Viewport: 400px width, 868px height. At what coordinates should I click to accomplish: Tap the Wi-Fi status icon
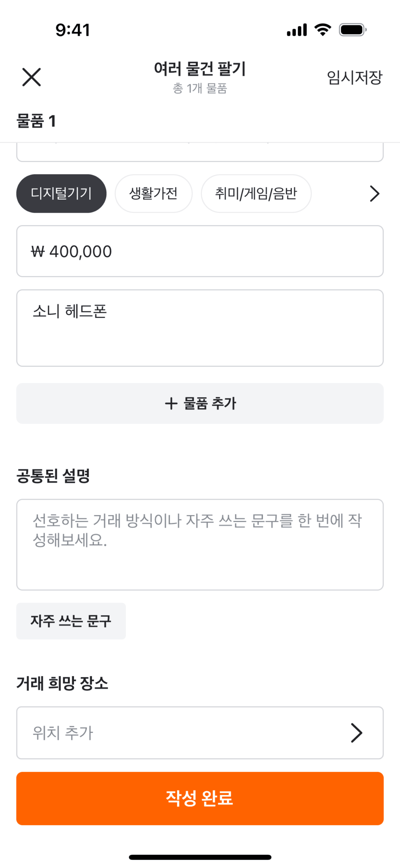pyautogui.click(x=323, y=30)
